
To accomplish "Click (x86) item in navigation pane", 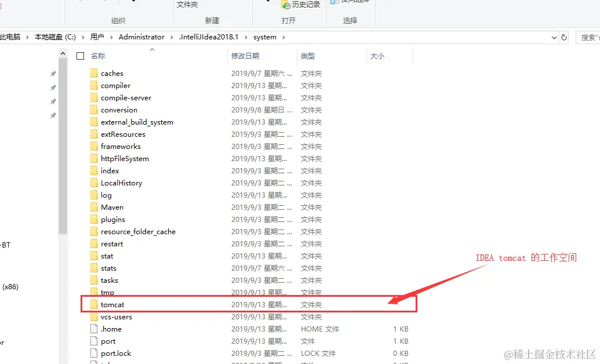I will (10, 287).
